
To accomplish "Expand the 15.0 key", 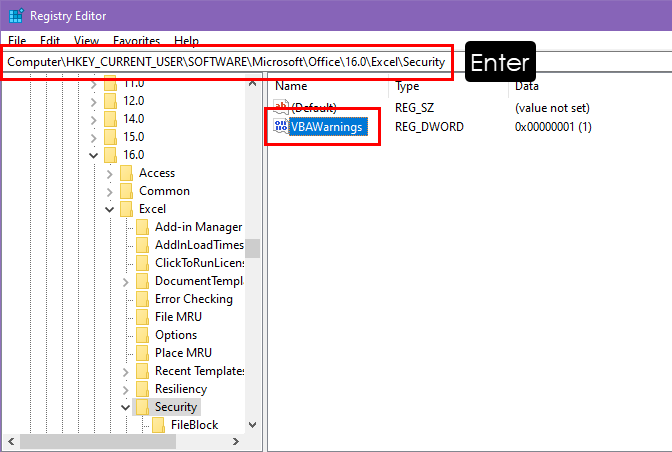I will coord(94,138).
